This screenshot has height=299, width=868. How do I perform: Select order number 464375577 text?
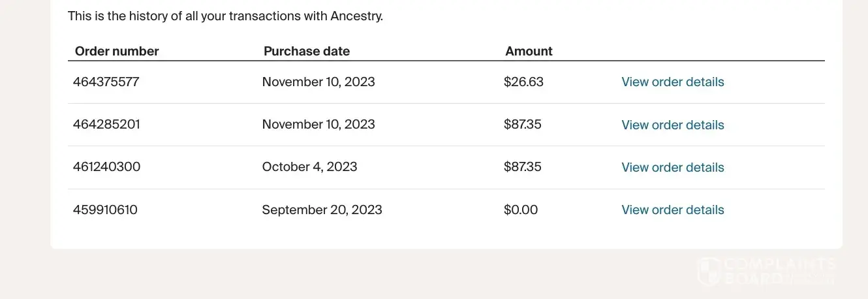pos(106,82)
